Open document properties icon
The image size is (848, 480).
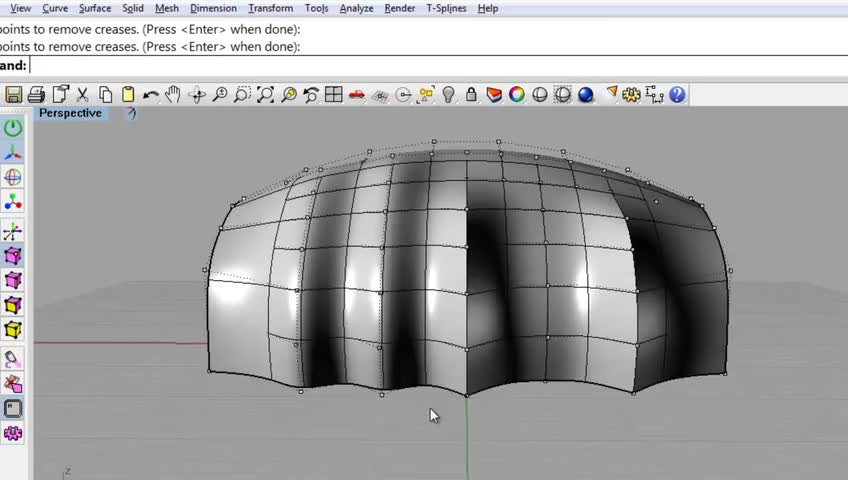click(61, 94)
